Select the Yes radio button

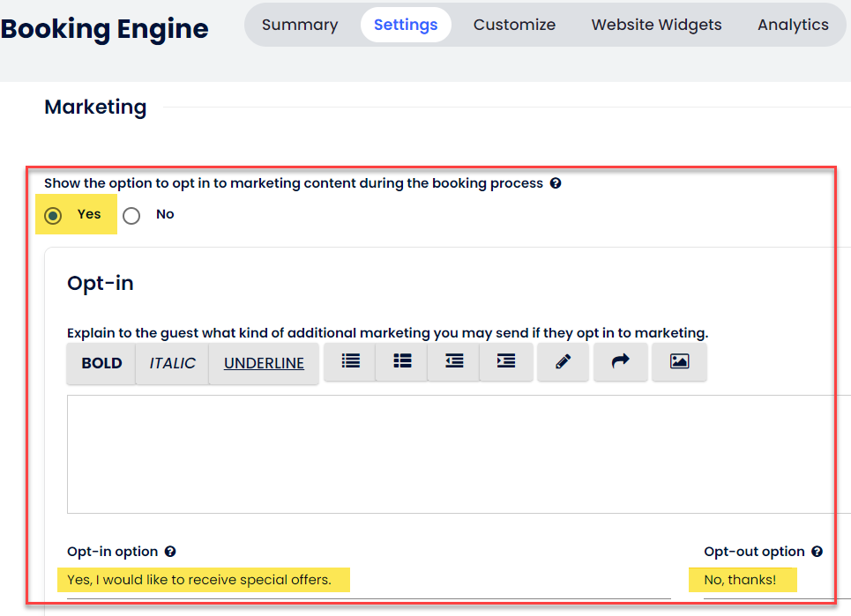point(54,216)
